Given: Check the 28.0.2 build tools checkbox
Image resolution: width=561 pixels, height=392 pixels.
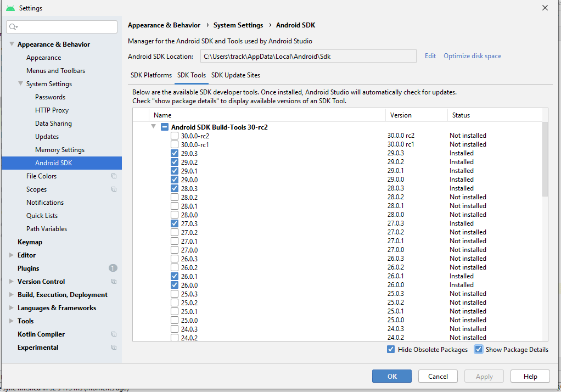Looking at the screenshot, I should point(175,197).
